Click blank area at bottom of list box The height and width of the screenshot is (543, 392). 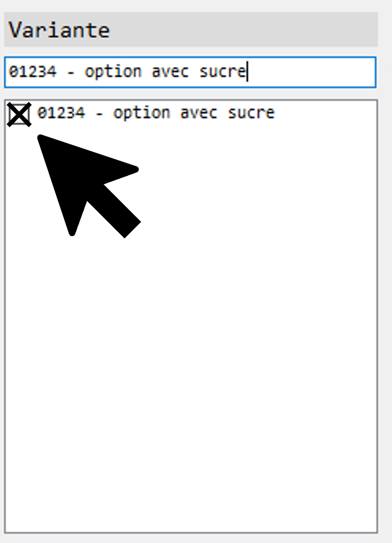(x=191, y=485)
